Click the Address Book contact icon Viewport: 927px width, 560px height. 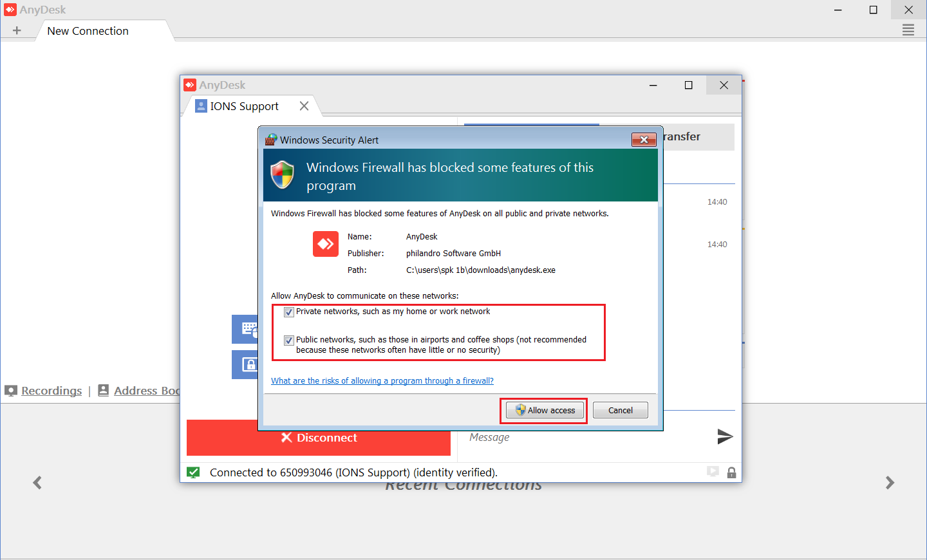coord(103,390)
